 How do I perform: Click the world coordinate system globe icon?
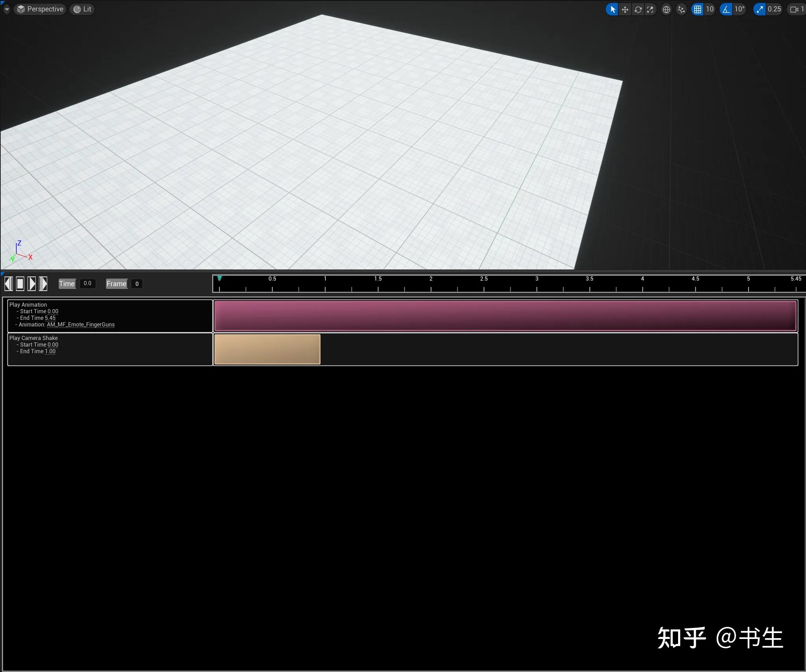coord(666,9)
